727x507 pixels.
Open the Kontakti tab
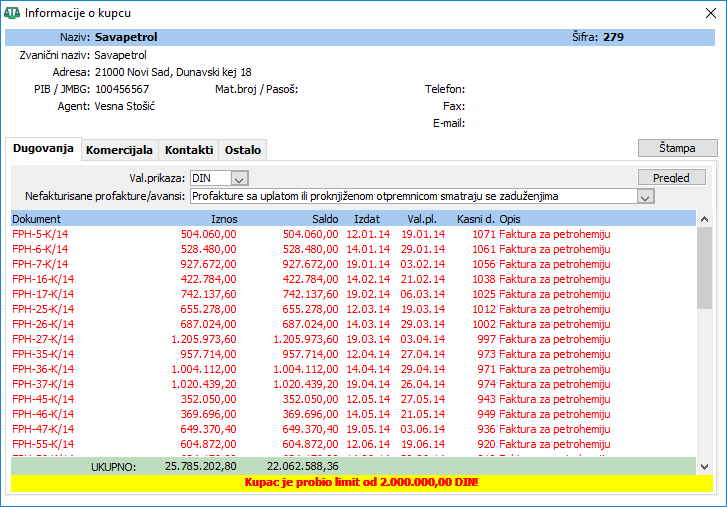point(189,150)
